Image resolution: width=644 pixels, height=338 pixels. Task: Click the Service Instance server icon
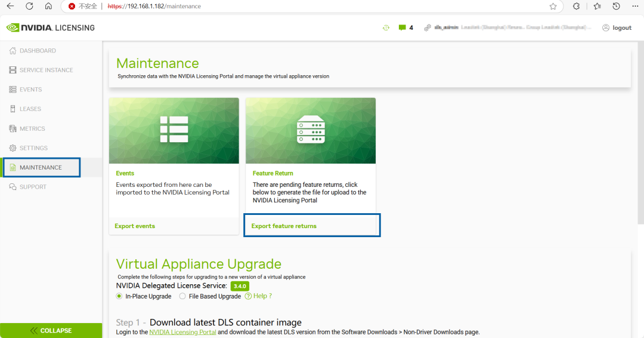pyautogui.click(x=13, y=70)
